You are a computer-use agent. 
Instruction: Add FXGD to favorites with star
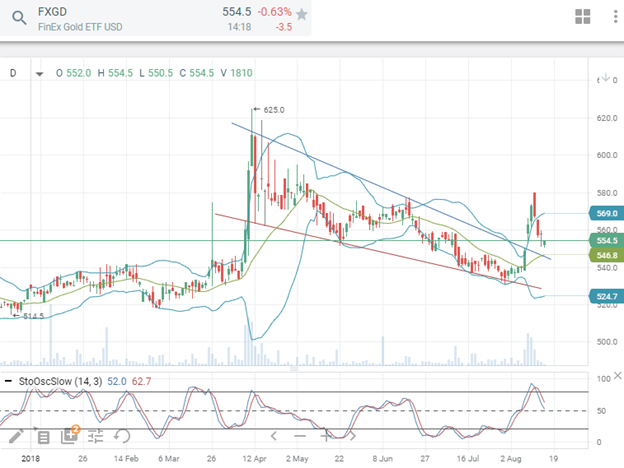tap(302, 15)
